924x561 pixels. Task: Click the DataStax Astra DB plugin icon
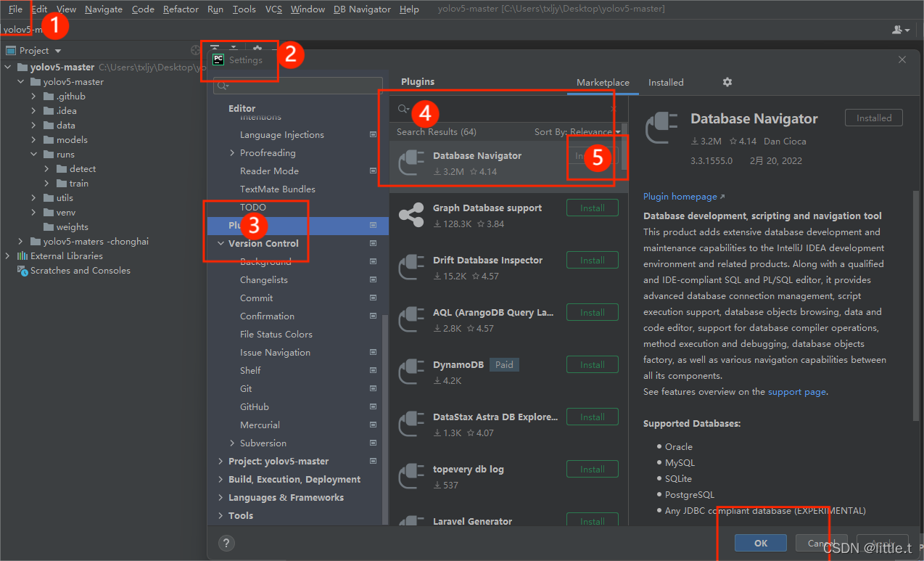click(411, 424)
